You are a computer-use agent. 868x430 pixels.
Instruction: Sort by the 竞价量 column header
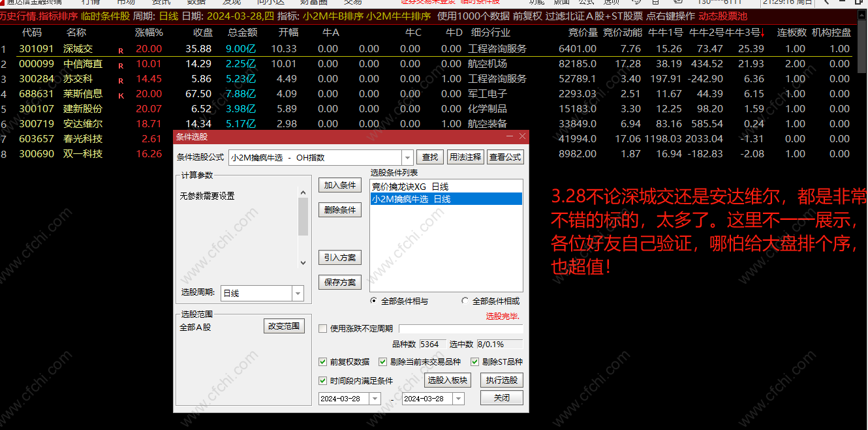tap(582, 33)
